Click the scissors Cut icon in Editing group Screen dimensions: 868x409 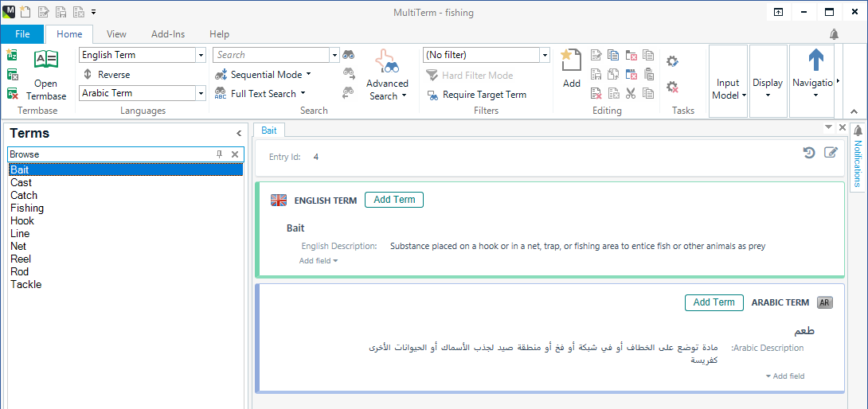click(631, 93)
